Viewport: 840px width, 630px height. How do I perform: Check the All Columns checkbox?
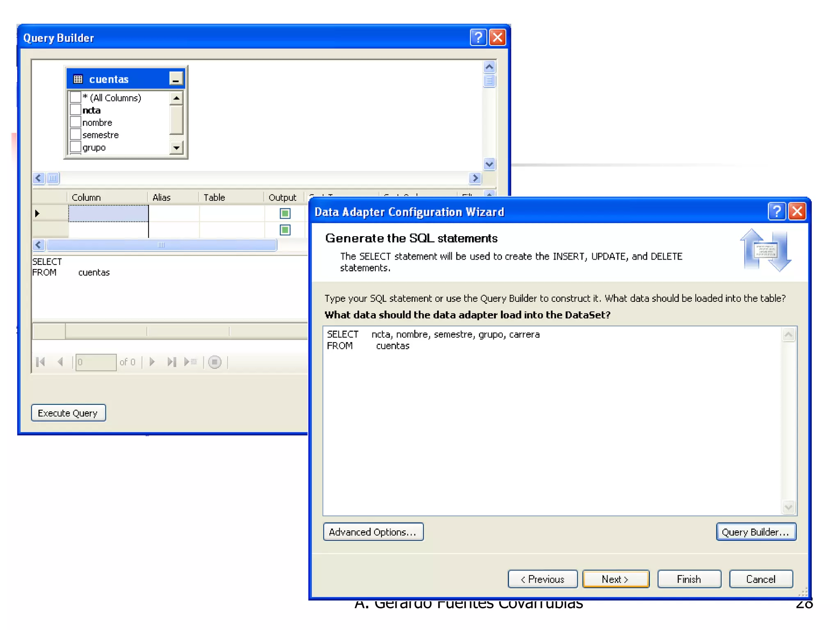click(x=75, y=98)
